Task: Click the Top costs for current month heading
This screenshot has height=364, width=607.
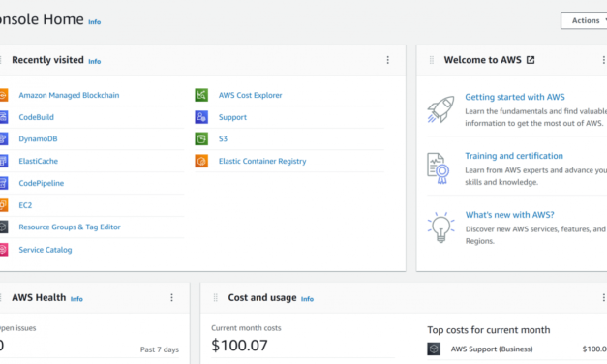Action: tap(489, 330)
